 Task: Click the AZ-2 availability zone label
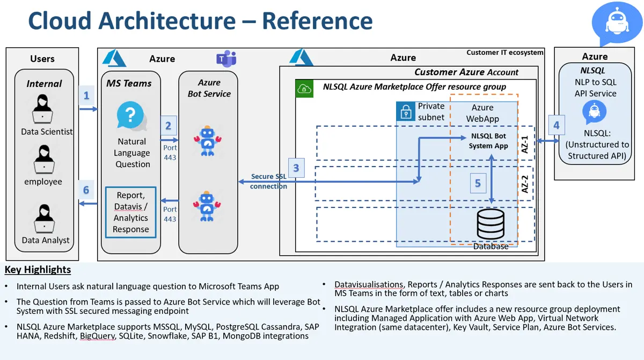(525, 184)
